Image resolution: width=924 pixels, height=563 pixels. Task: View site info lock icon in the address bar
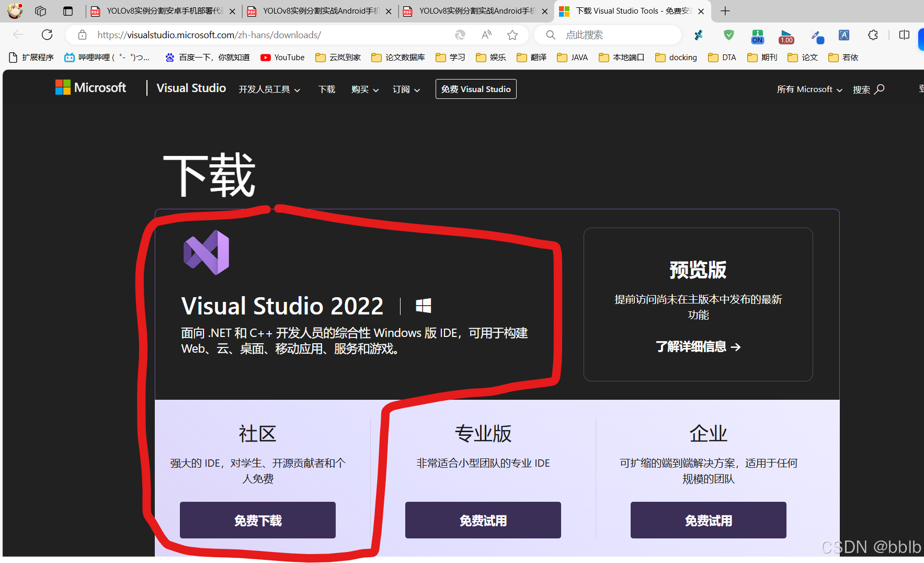tap(82, 35)
